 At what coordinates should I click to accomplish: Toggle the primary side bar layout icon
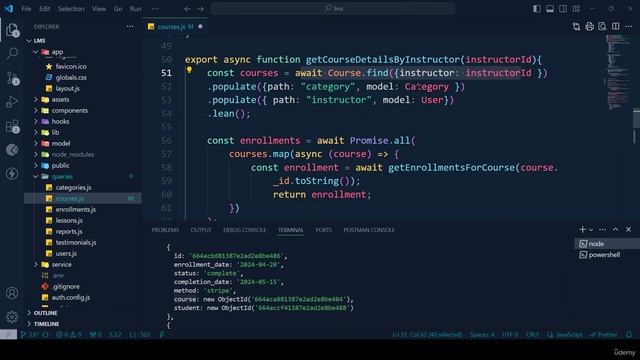pyautogui.click(x=537, y=9)
